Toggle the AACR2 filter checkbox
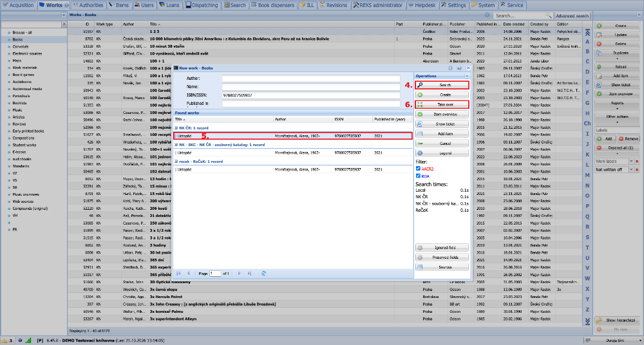This screenshot has height=345, width=644. tap(418, 169)
